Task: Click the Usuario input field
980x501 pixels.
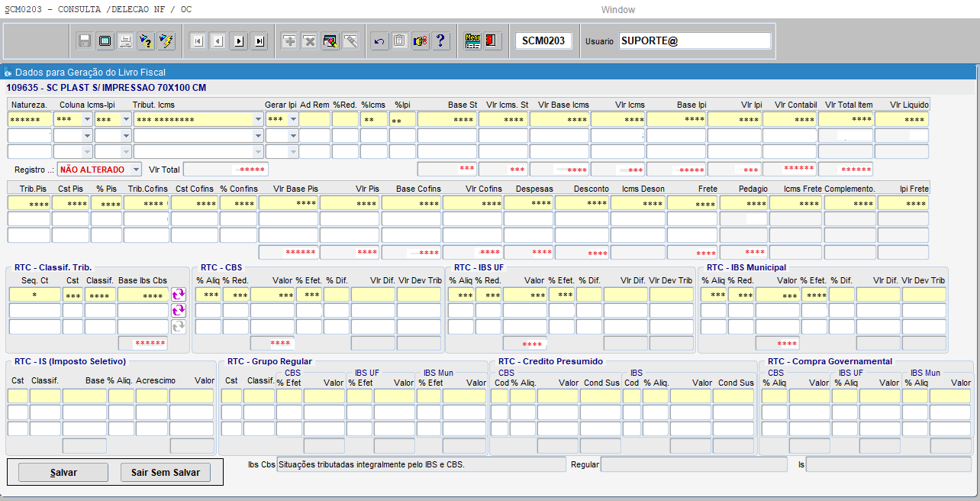Action: 695,41
